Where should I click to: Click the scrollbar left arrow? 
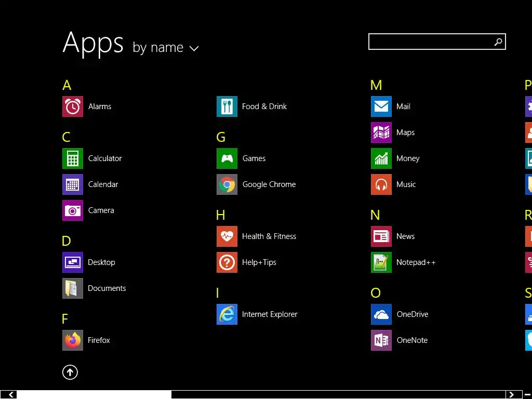coord(11,395)
